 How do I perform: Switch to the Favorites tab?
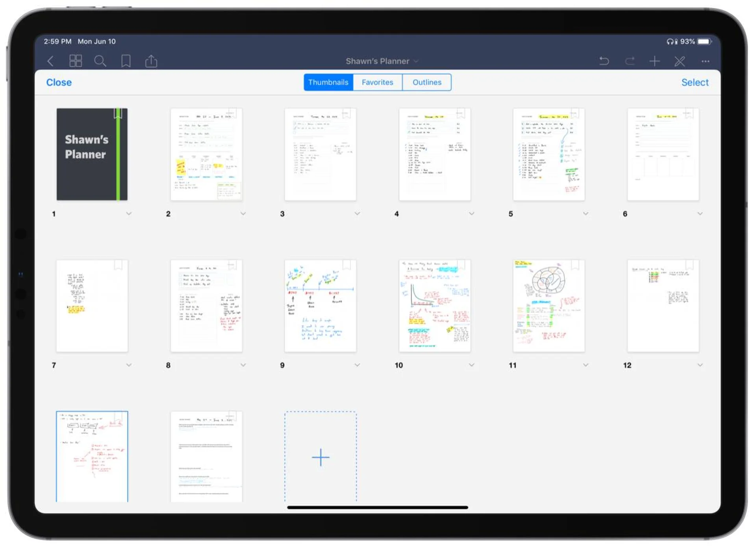tap(377, 82)
